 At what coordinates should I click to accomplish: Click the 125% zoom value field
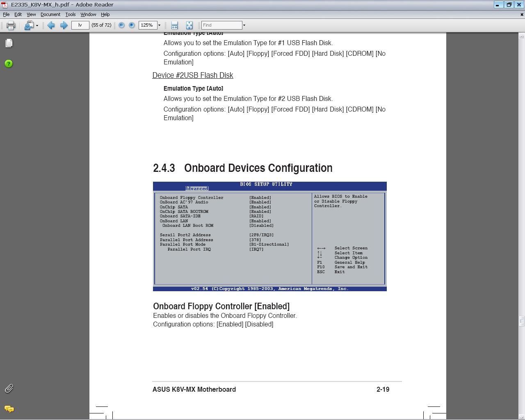[147, 25]
